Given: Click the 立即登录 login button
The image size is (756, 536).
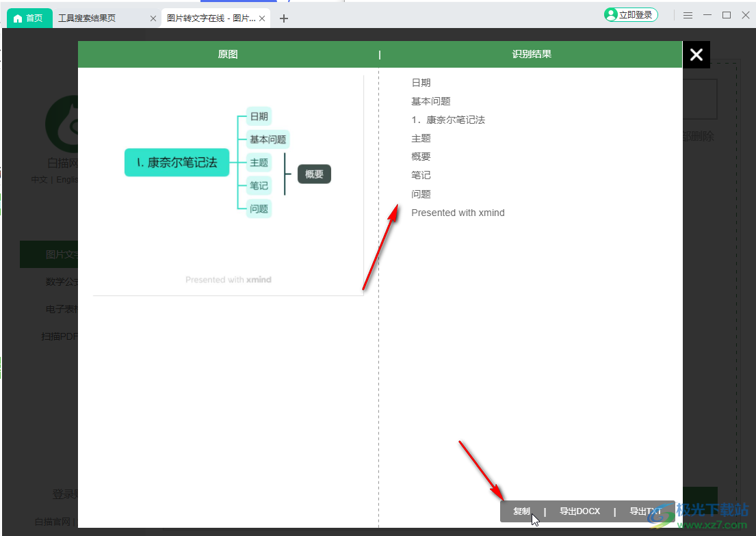Looking at the screenshot, I should click(x=631, y=15).
